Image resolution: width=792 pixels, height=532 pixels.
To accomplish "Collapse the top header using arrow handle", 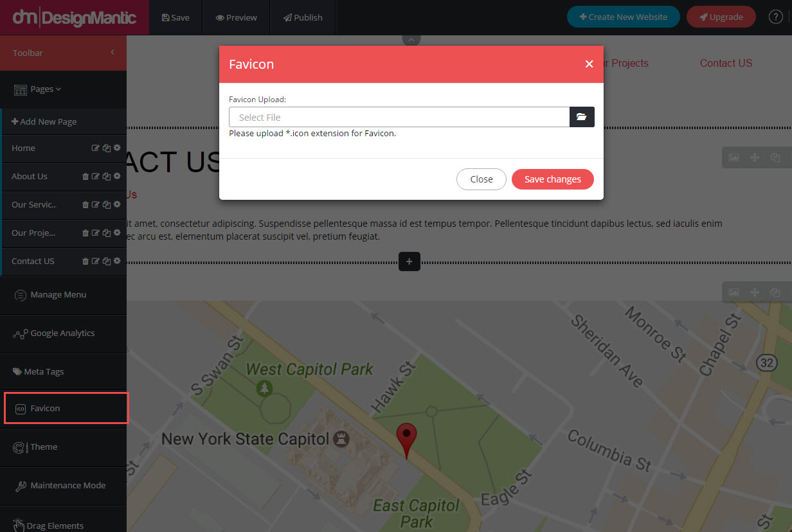I will pyautogui.click(x=411, y=39).
